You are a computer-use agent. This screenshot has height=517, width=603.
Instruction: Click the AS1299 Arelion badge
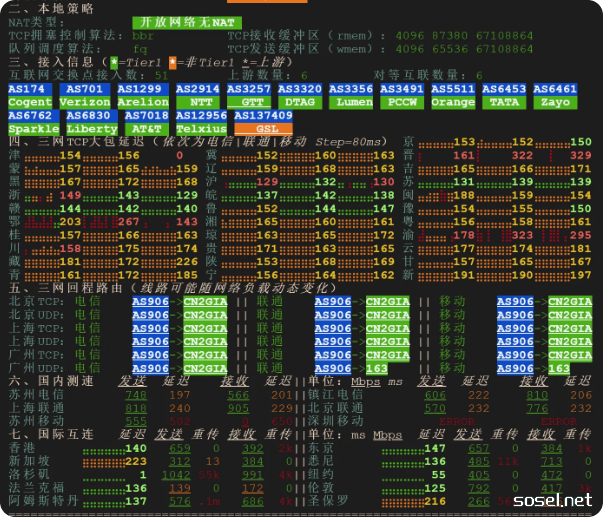coord(142,96)
